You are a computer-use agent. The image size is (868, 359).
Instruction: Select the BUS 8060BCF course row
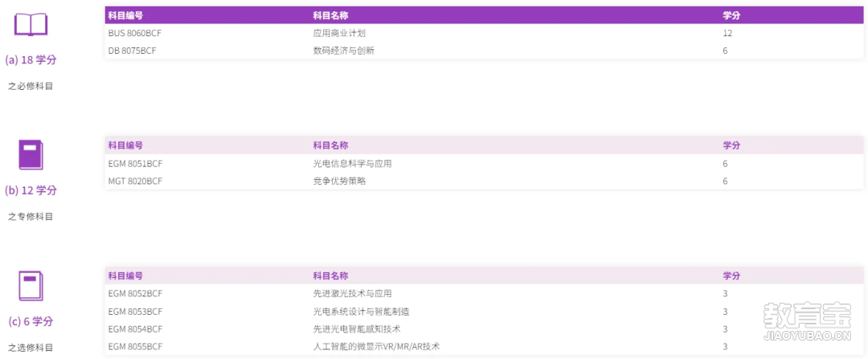tap(484, 33)
